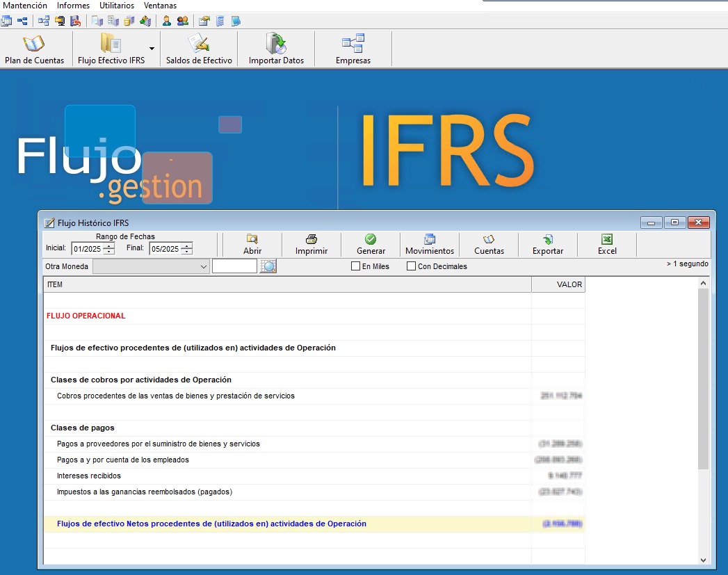Expand the Flujo Efectivo IFRS dropdown arrow
Screen dimensions: 728x575
point(152,48)
